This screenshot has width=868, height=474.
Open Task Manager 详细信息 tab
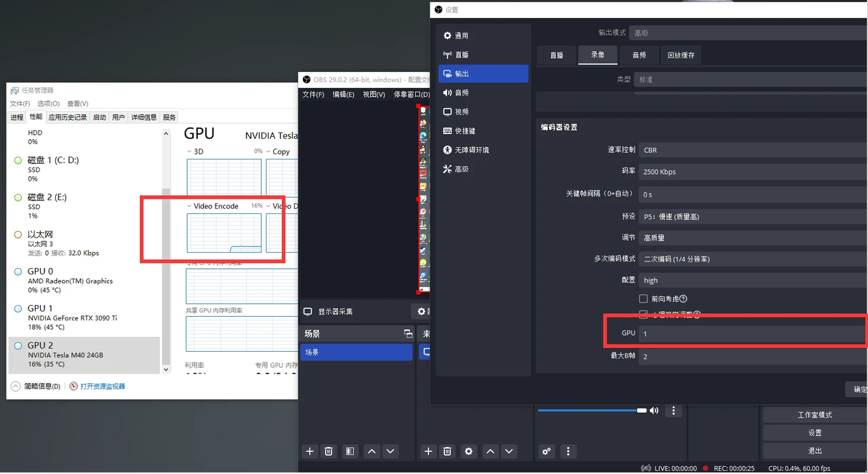(x=143, y=117)
